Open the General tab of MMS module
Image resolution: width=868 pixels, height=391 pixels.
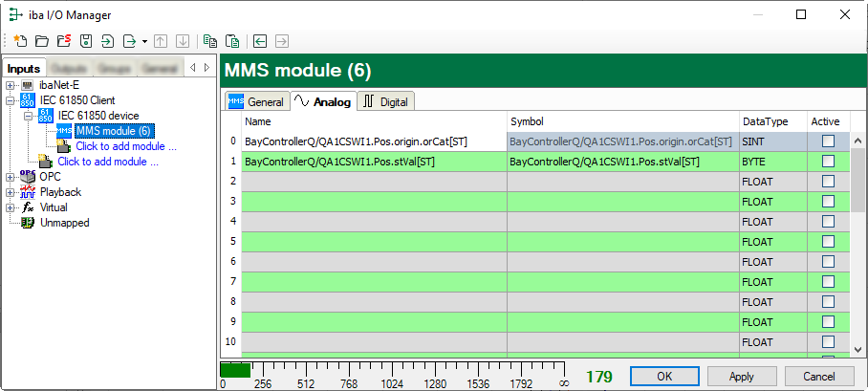[x=256, y=101]
